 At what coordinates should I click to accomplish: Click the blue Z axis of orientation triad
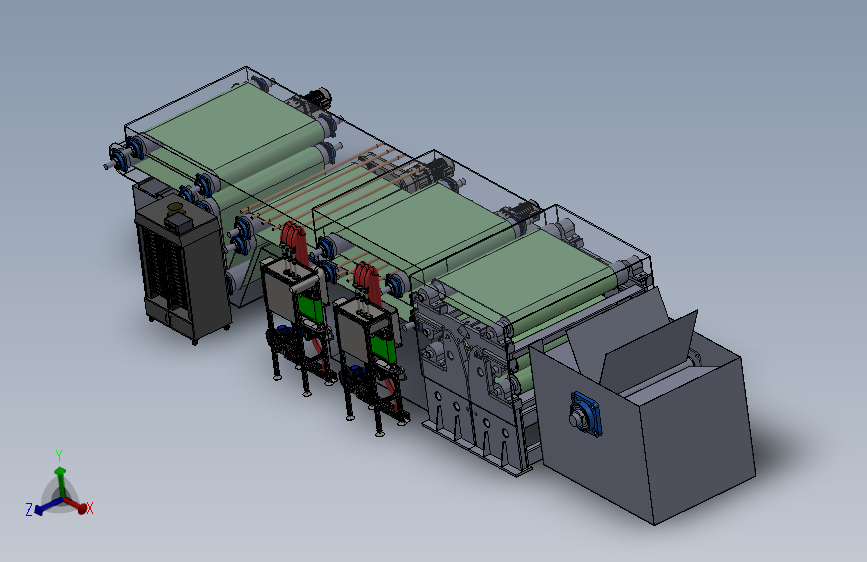[47, 506]
